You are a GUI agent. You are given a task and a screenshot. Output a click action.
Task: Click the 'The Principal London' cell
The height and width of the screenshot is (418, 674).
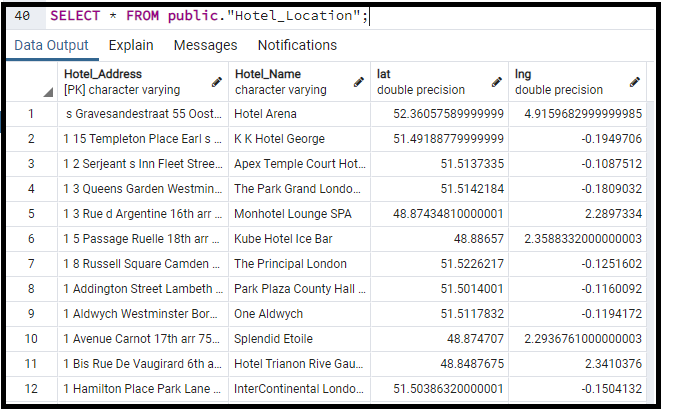click(300, 264)
